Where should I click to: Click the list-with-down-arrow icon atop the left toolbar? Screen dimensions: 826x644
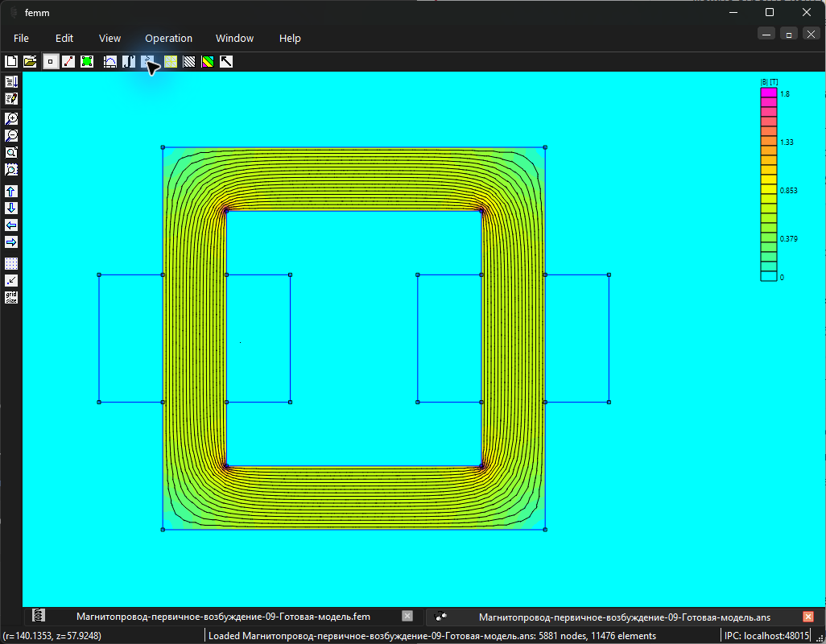(x=11, y=81)
